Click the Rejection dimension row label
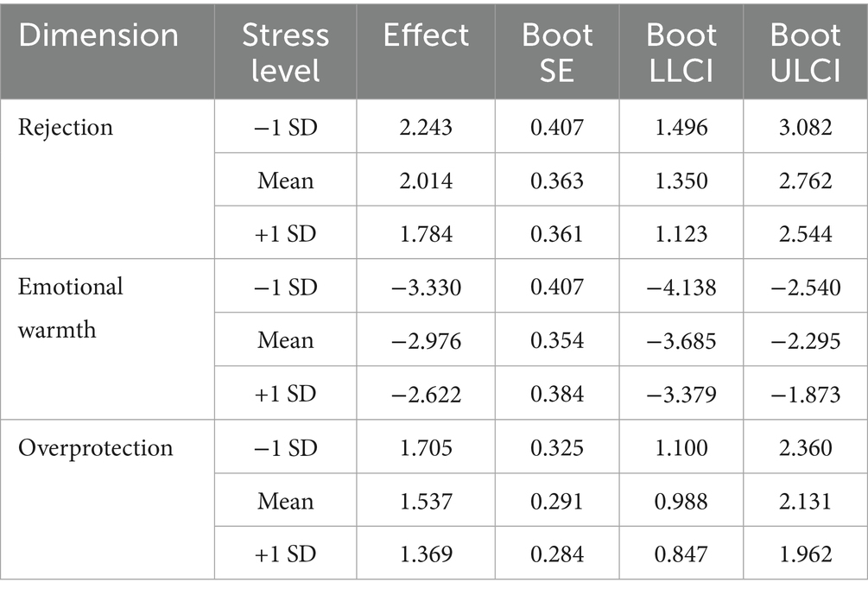Screen dimensions: 868x595 point(66,128)
